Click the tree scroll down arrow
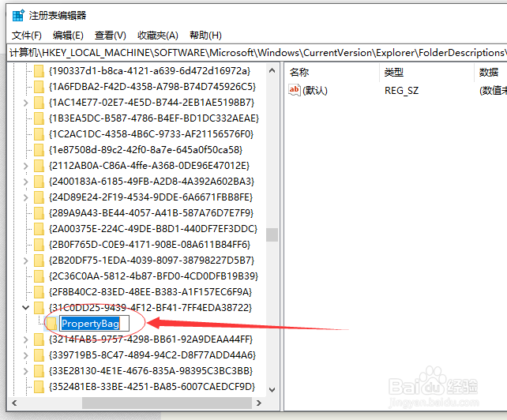 (x=272, y=390)
